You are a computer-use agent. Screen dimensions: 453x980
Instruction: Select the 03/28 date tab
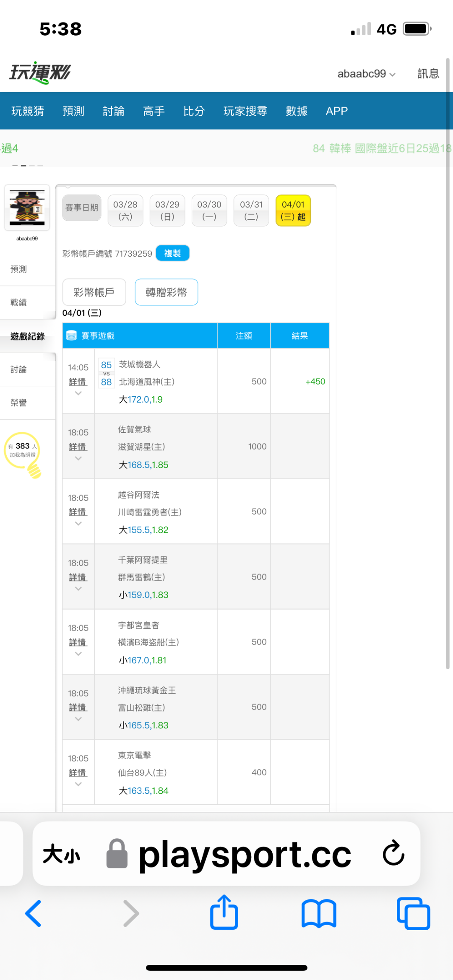coord(125,211)
